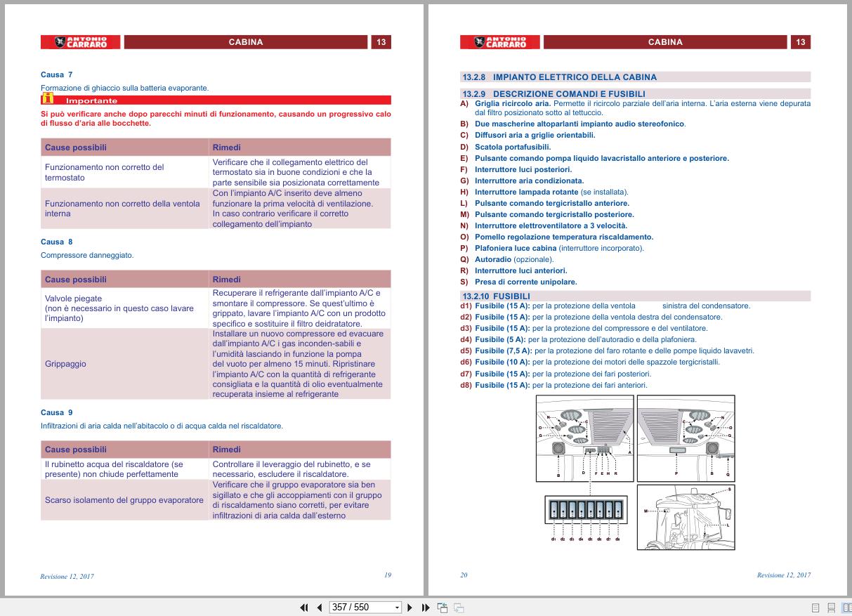The height and width of the screenshot is (616, 852).
Task: Click 'Funzionamento non corretto del termostato' cell
Action: [x=124, y=172]
